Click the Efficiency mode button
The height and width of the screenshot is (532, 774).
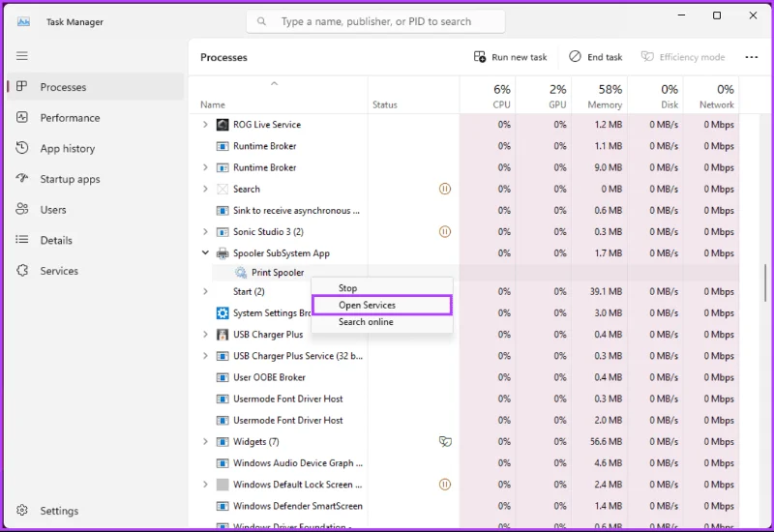tap(683, 57)
